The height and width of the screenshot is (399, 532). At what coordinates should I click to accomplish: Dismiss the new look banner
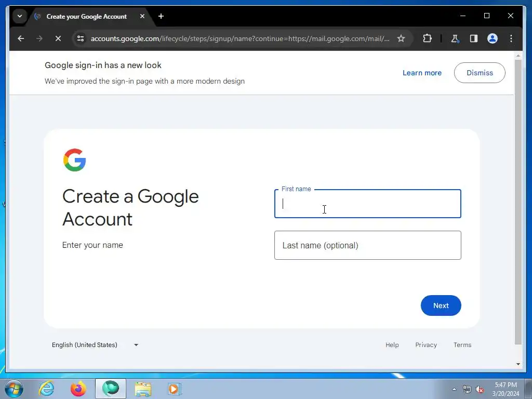click(480, 73)
